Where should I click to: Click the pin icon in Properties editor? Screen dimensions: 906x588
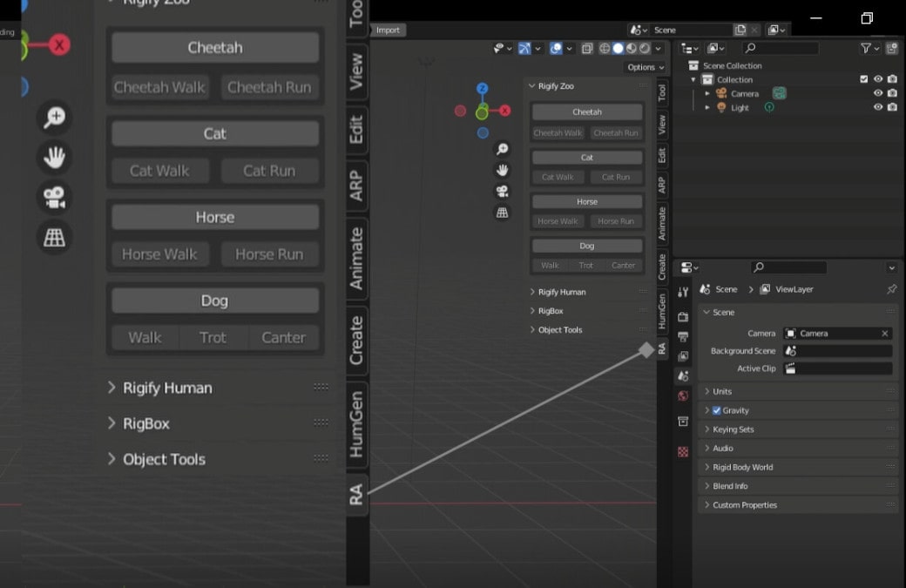click(891, 289)
